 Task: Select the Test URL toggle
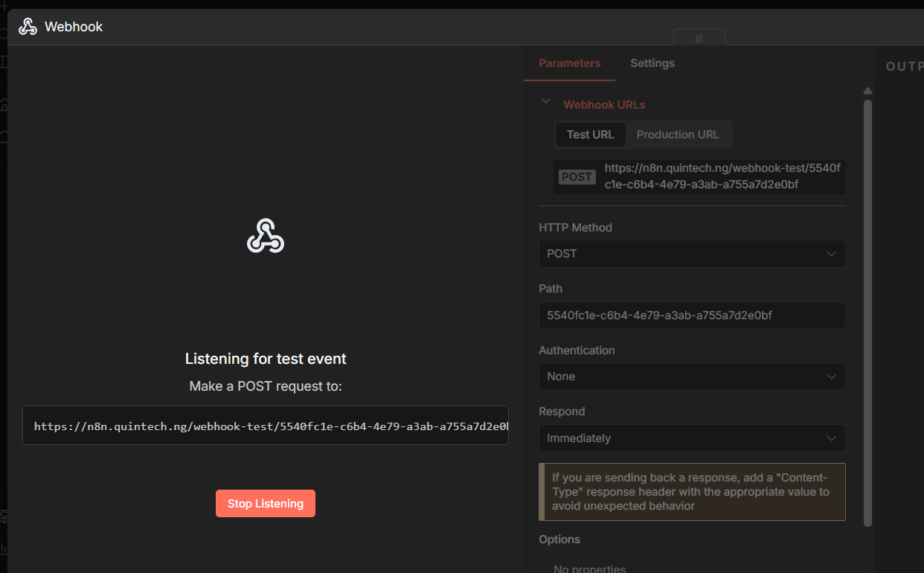click(x=590, y=135)
